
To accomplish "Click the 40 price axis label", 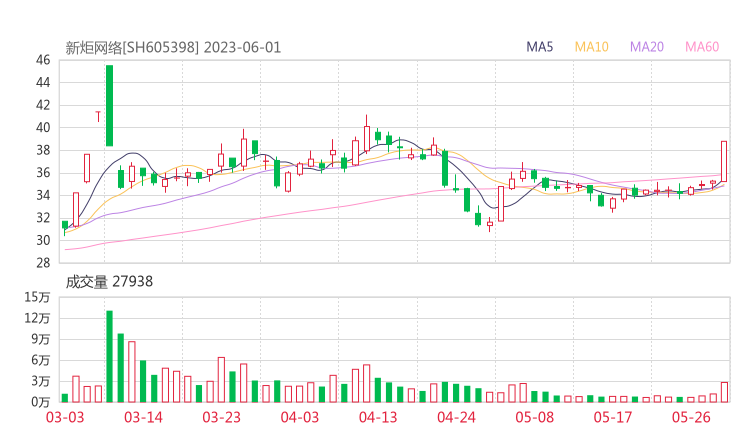I will pos(43,127).
